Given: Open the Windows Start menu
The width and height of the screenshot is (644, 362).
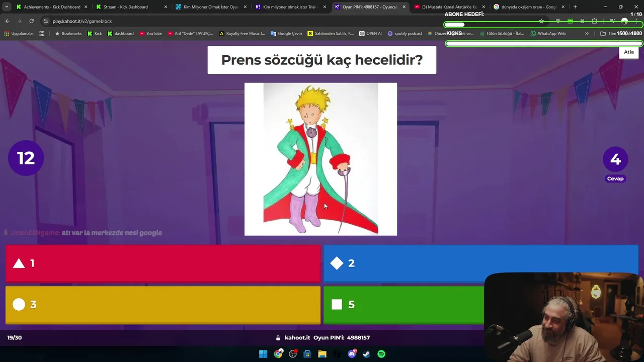Looking at the screenshot, I should [263, 354].
